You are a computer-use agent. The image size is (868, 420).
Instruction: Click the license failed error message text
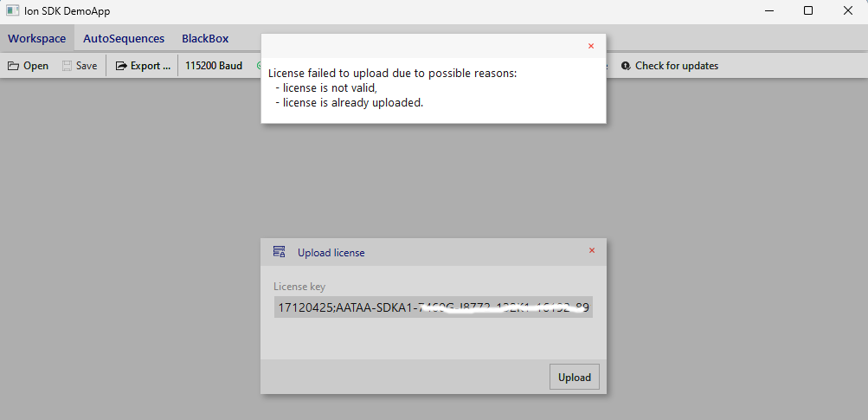pyautogui.click(x=392, y=88)
